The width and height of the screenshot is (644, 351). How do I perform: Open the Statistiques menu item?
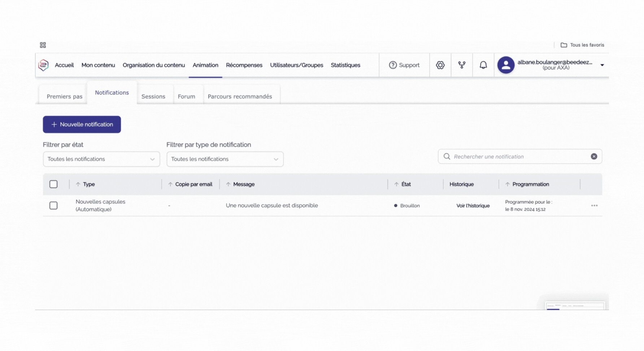345,65
